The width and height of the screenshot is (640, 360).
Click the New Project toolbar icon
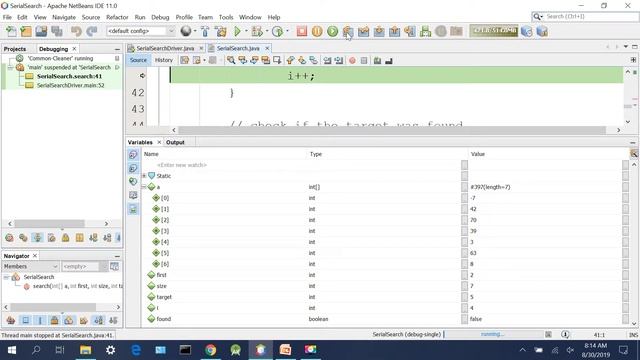[26, 31]
